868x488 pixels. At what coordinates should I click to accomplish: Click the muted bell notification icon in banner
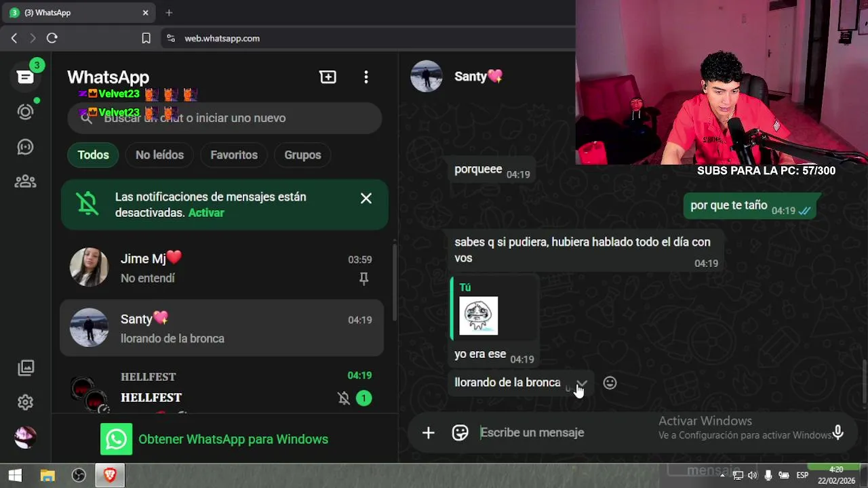point(87,204)
